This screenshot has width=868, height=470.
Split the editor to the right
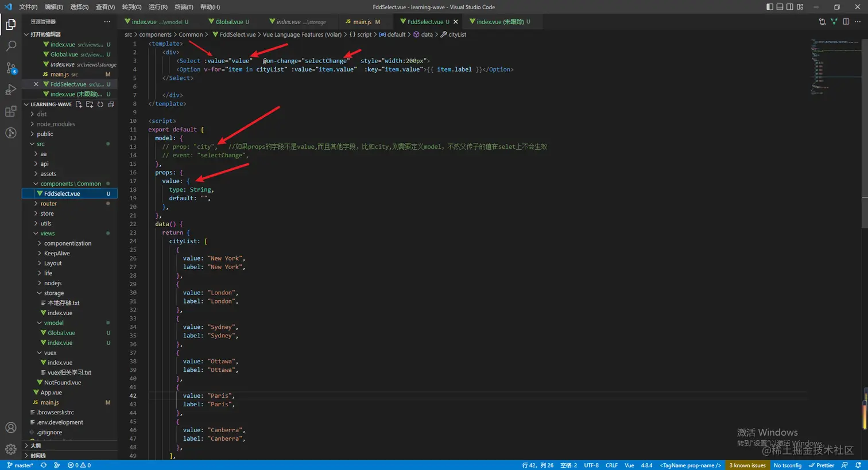(846, 22)
